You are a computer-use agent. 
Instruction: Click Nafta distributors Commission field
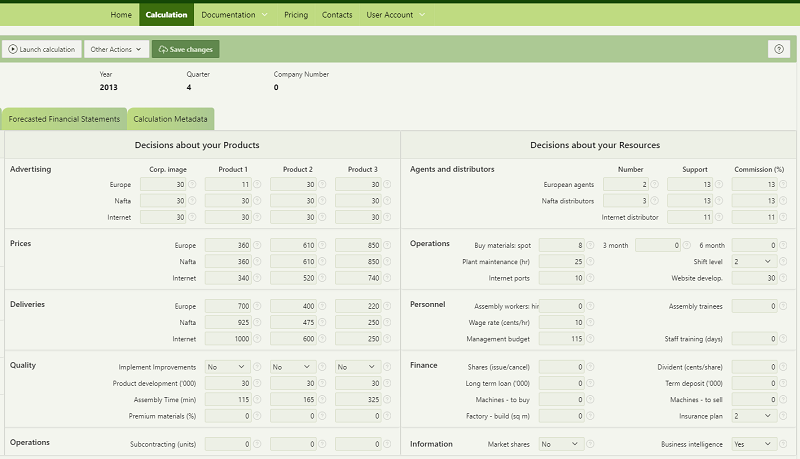coord(754,200)
